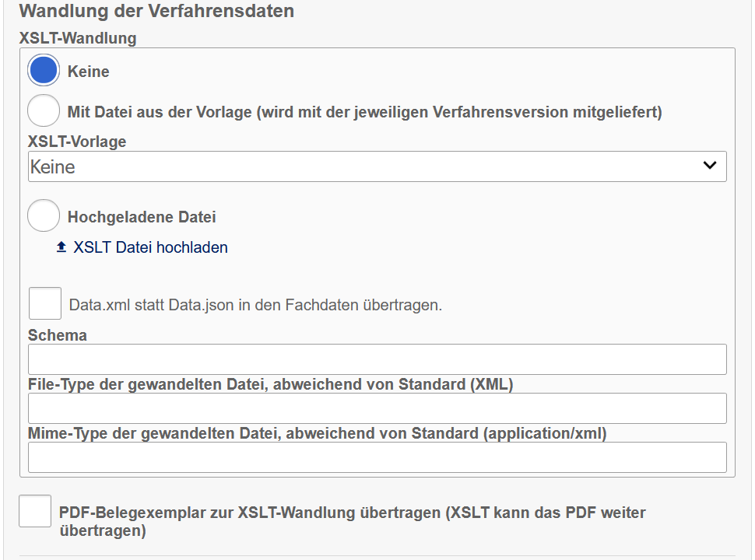Activate the "Hochgeladene Datei" radio button
The width and height of the screenshot is (755, 560).
44,215
